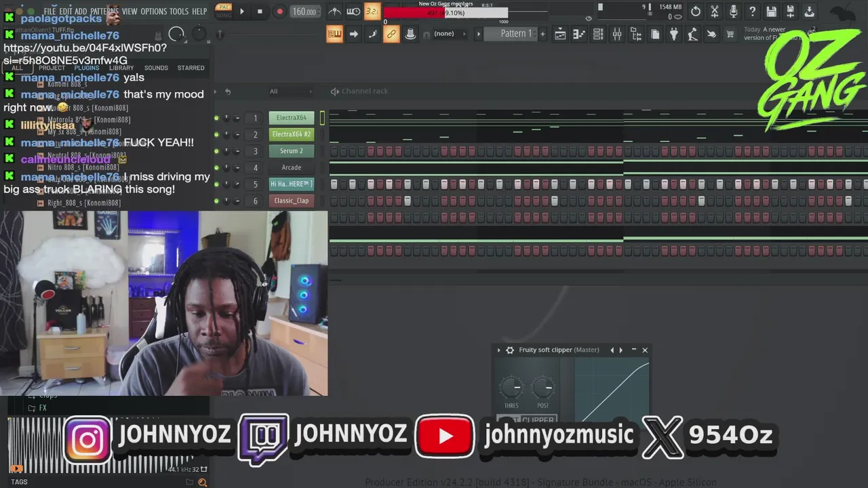
Task: Open the plugin picker plug icon
Action: (674, 34)
